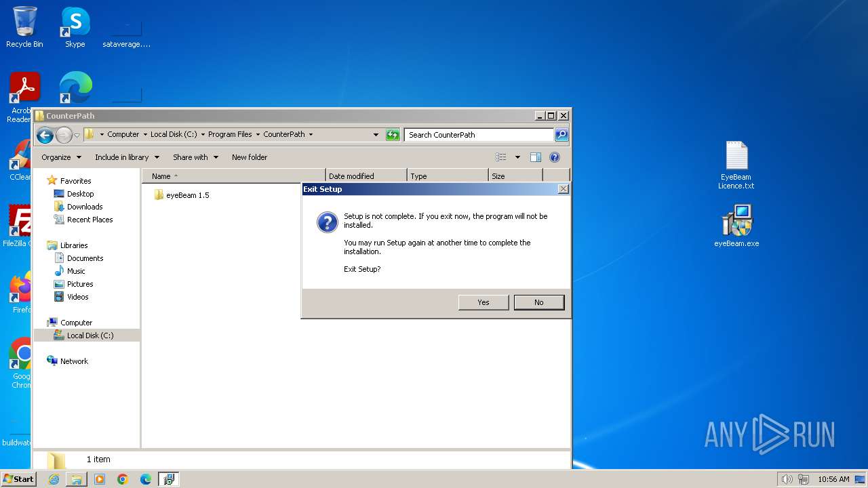Open recent pages dropdown near Forward
This screenshot has height=488, width=868.
click(77, 135)
